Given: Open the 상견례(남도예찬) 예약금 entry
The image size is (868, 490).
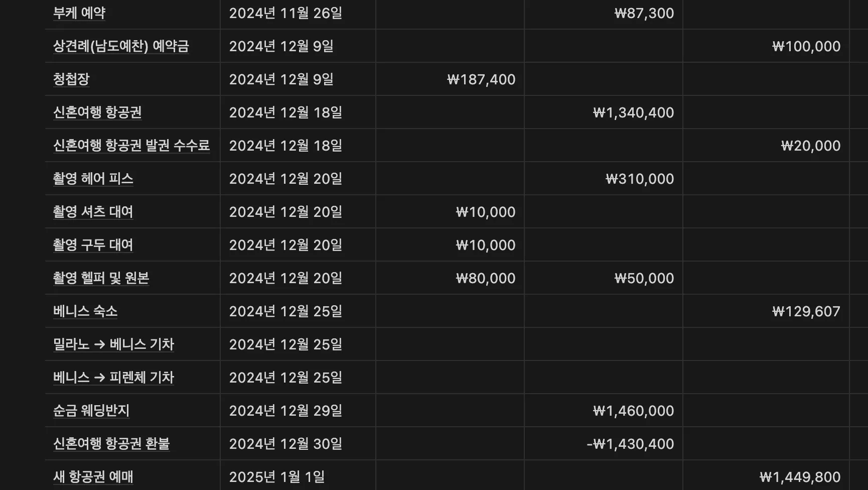Looking at the screenshot, I should [121, 46].
